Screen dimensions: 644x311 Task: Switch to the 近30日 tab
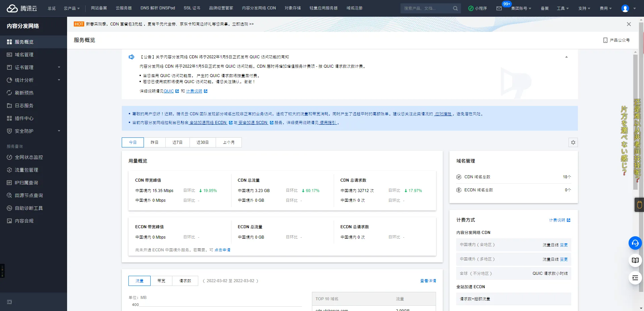(202, 142)
